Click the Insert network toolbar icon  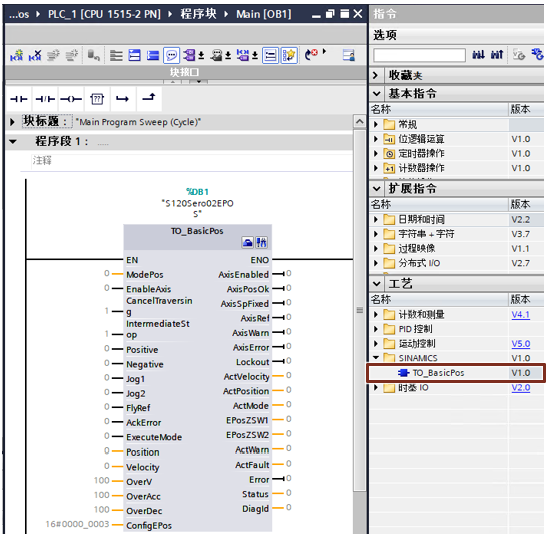(x=16, y=55)
